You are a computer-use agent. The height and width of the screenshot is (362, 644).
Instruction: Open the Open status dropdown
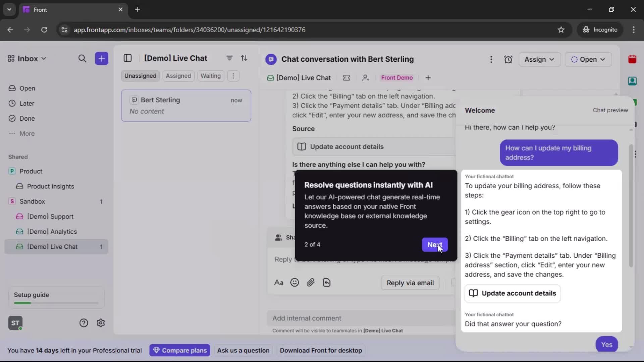click(x=588, y=59)
